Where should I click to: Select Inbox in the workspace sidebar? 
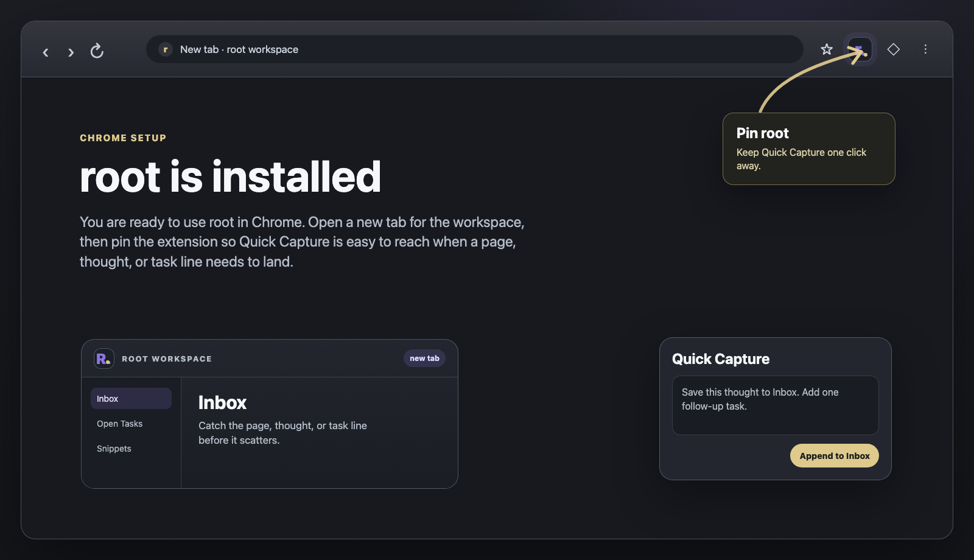point(131,399)
